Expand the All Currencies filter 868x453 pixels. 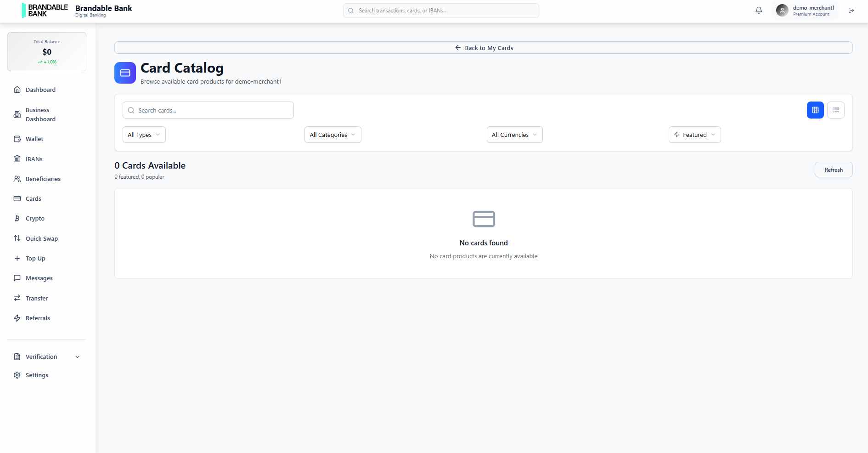click(514, 134)
